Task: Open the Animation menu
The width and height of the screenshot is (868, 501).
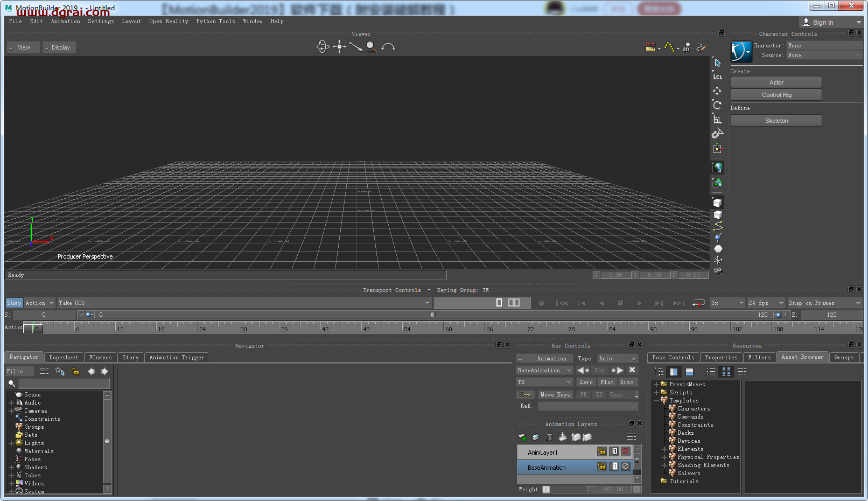Action: click(66, 22)
